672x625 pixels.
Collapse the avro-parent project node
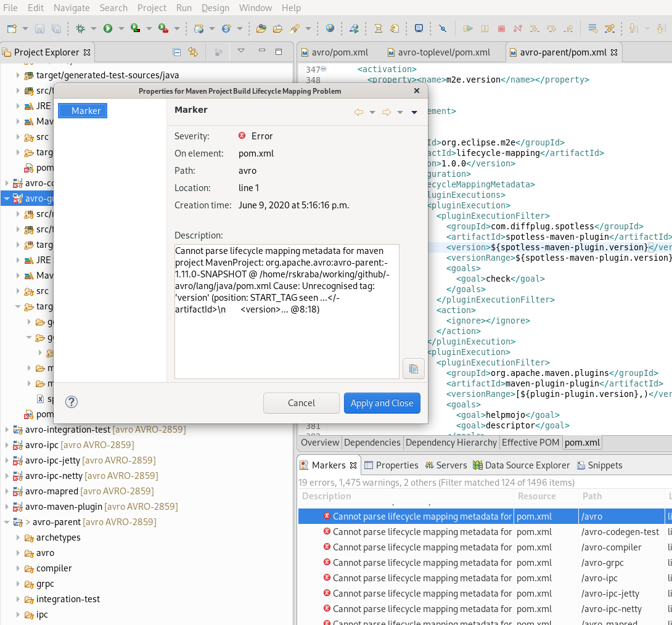(7, 522)
